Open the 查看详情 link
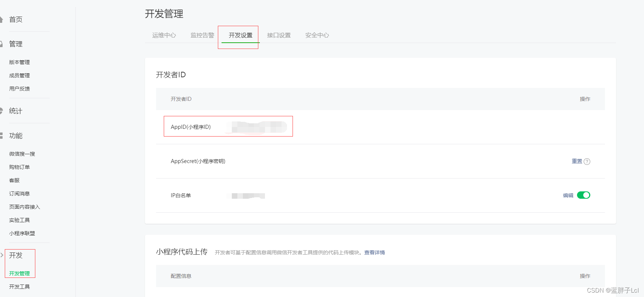This screenshot has width=644, height=297. click(375, 252)
